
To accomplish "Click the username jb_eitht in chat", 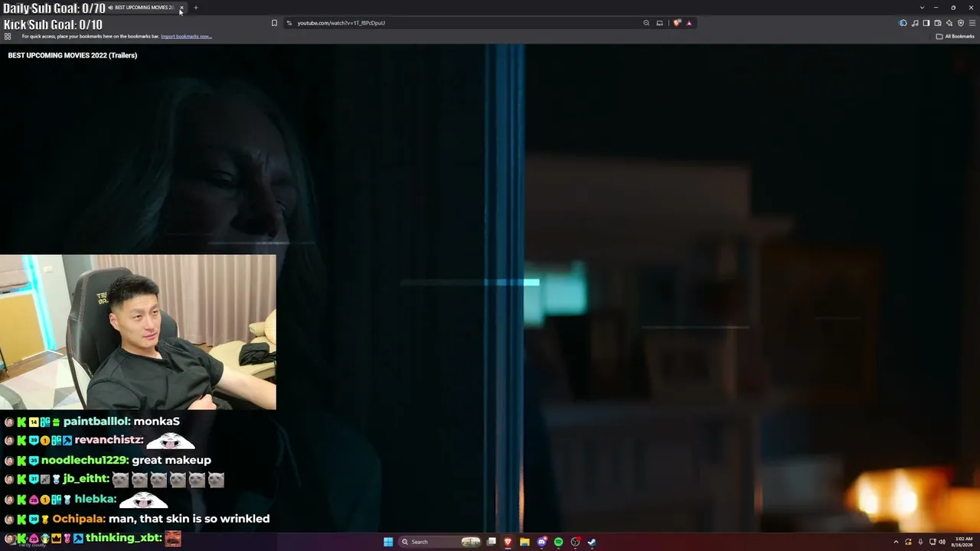I will coord(84,479).
